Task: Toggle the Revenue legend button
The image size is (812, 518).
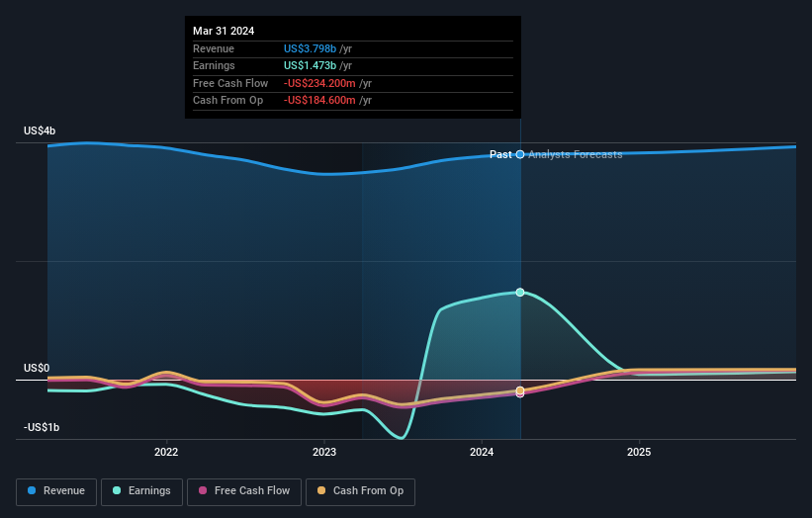Action: click(56, 491)
